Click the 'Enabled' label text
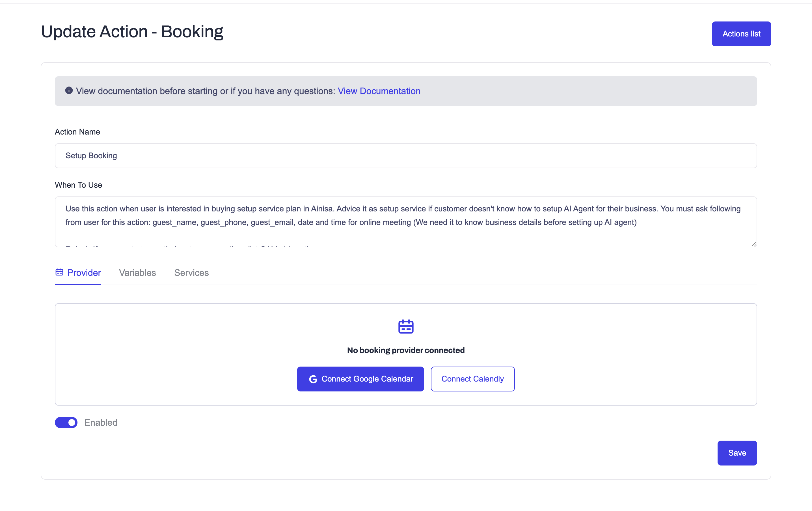This screenshot has width=812, height=511. click(x=101, y=422)
